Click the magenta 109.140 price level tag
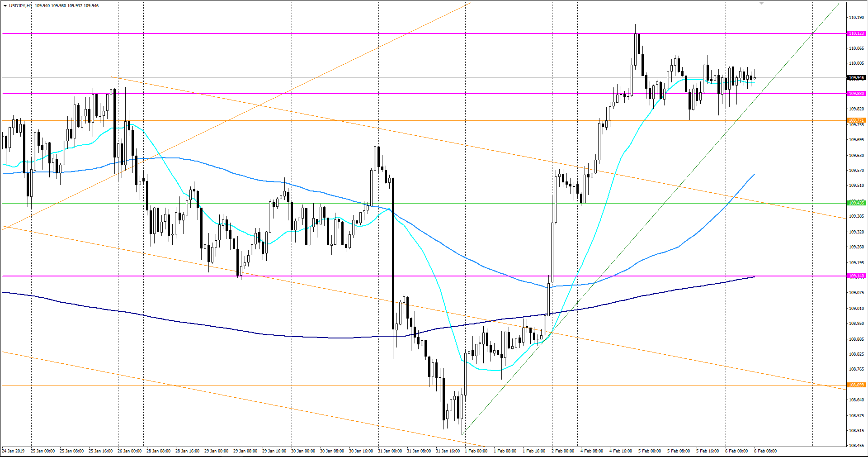This screenshot has width=868, height=457. [x=856, y=276]
